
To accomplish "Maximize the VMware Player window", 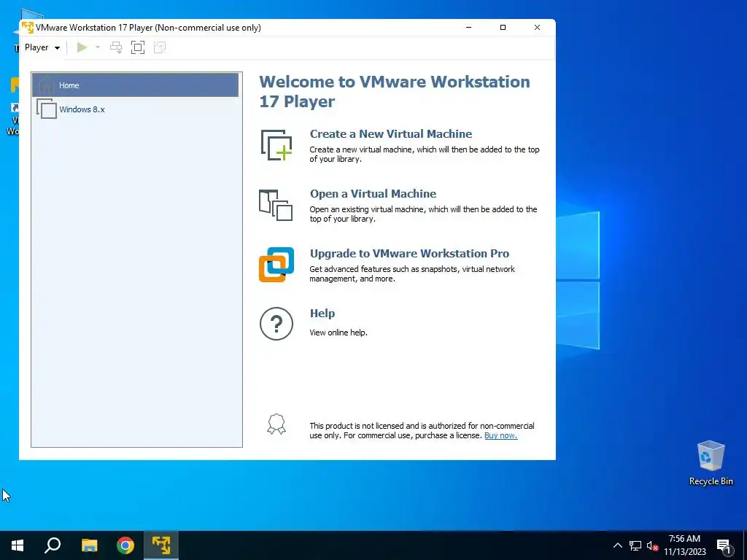I will pyautogui.click(x=503, y=27).
